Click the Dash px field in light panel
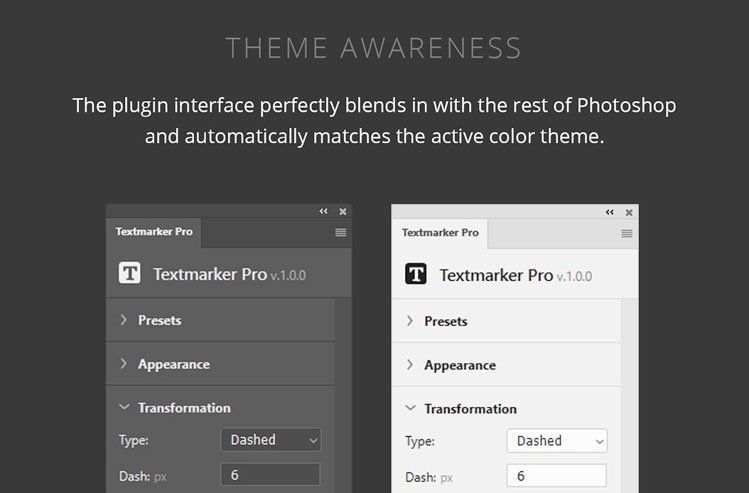Screen dimensions: 749x493 coord(556,476)
